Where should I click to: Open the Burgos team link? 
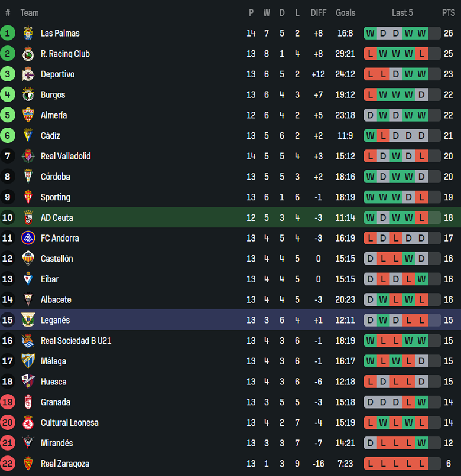tap(53, 94)
